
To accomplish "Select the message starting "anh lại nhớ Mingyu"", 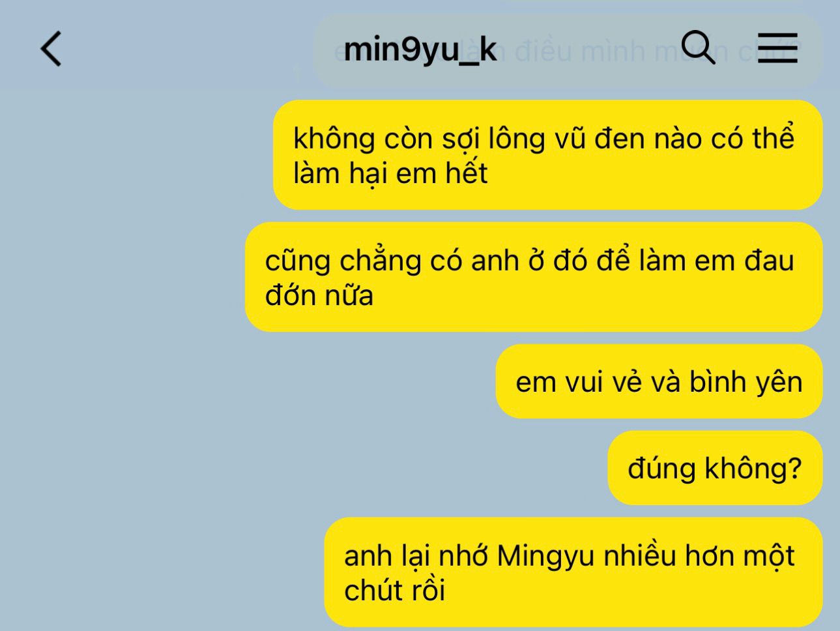I will 573,572.
